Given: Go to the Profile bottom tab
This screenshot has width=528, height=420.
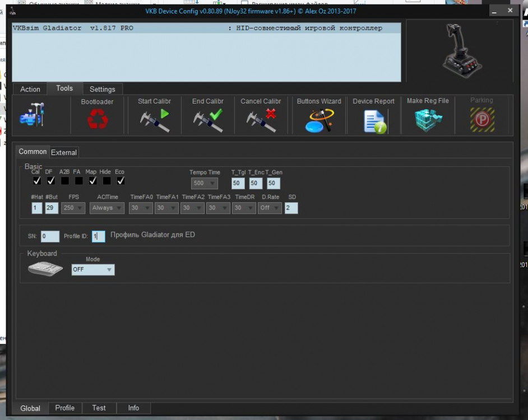Looking at the screenshot, I should coord(65,408).
